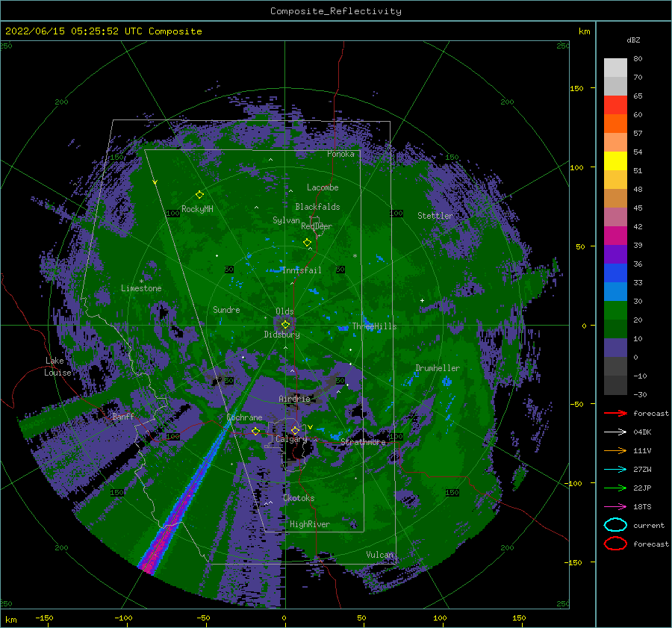
Task: Select the yellow diamond marker near RockyMH
Action: [199, 195]
